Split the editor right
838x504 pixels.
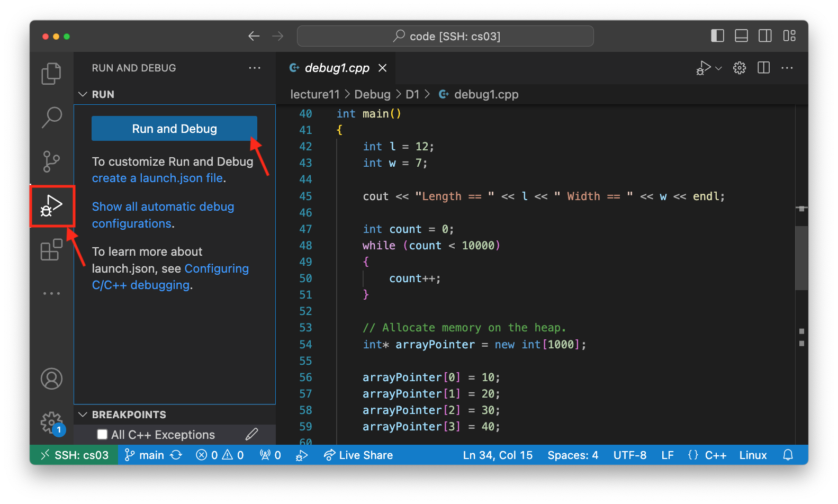click(763, 68)
